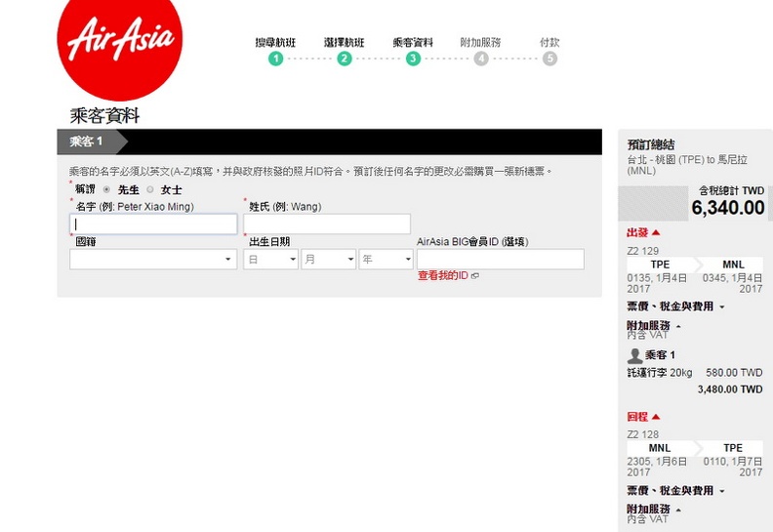Click departure time 0135, 1月4日 2017
773x532 pixels.
tap(657, 283)
